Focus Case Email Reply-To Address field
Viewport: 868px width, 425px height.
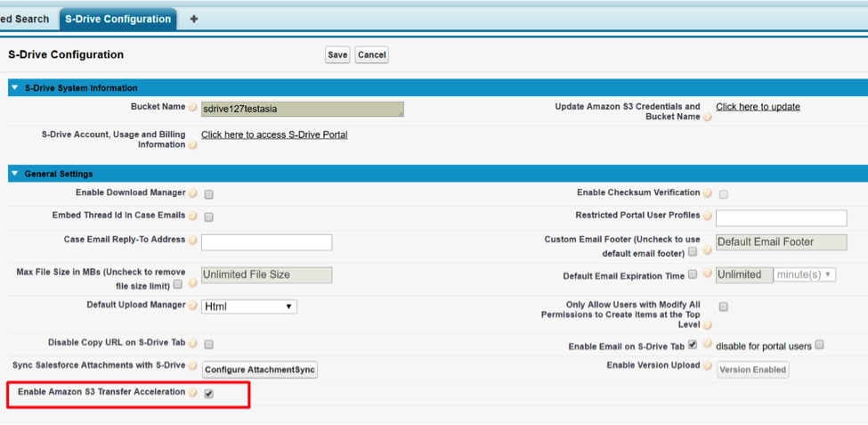pyautogui.click(x=267, y=242)
